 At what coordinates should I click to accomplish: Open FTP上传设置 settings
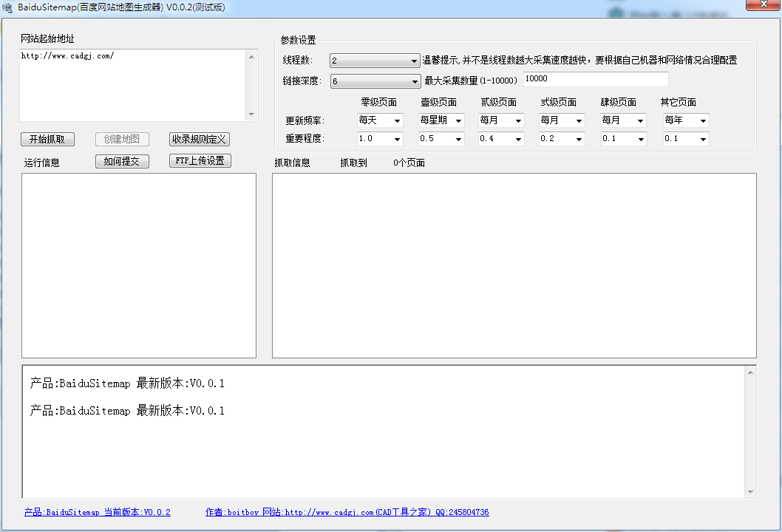click(200, 160)
